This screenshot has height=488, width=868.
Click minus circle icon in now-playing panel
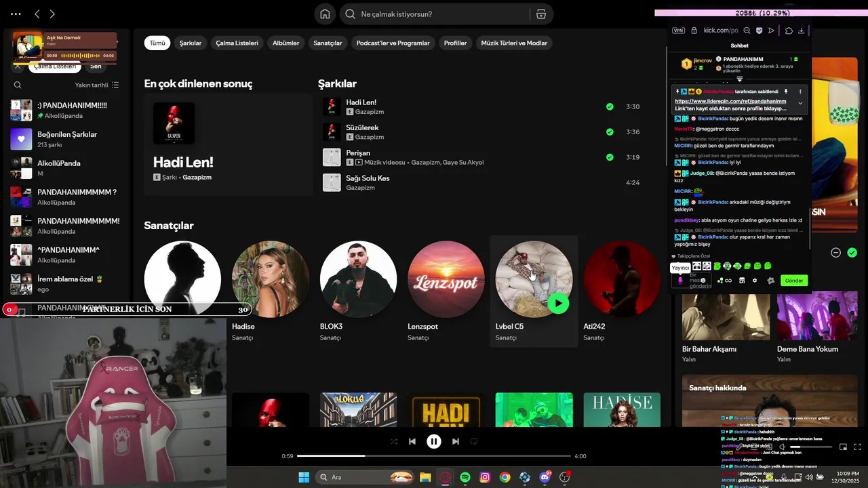tap(836, 253)
